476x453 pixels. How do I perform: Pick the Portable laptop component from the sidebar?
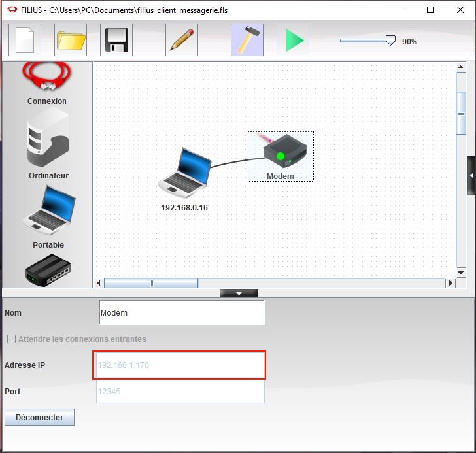pyautogui.click(x=48, y=217)
